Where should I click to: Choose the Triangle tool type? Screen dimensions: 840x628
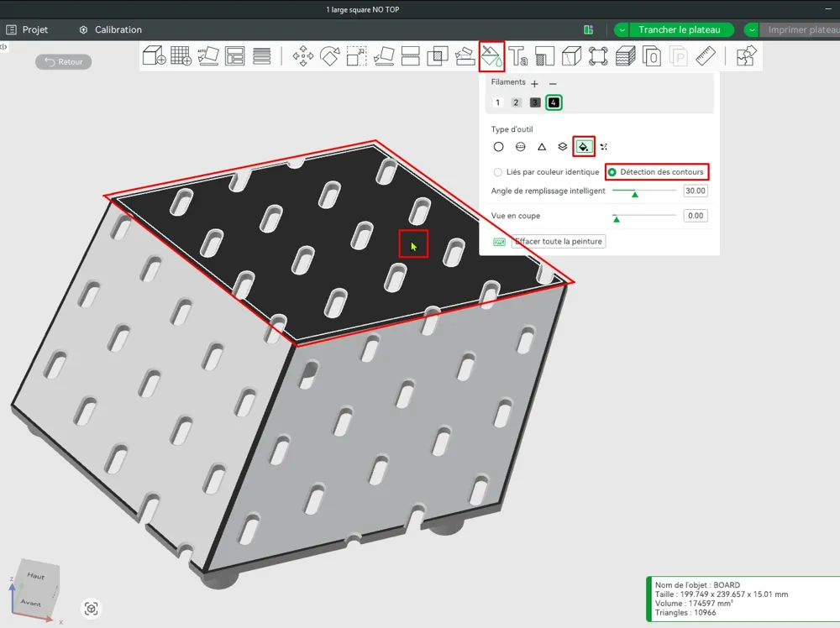tap(542, 147)
